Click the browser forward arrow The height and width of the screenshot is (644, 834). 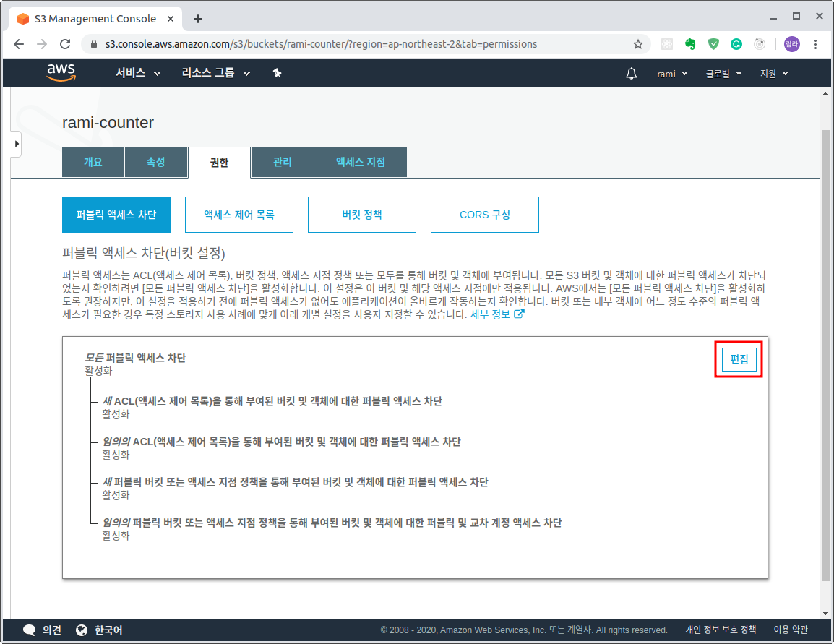[41, 44]
